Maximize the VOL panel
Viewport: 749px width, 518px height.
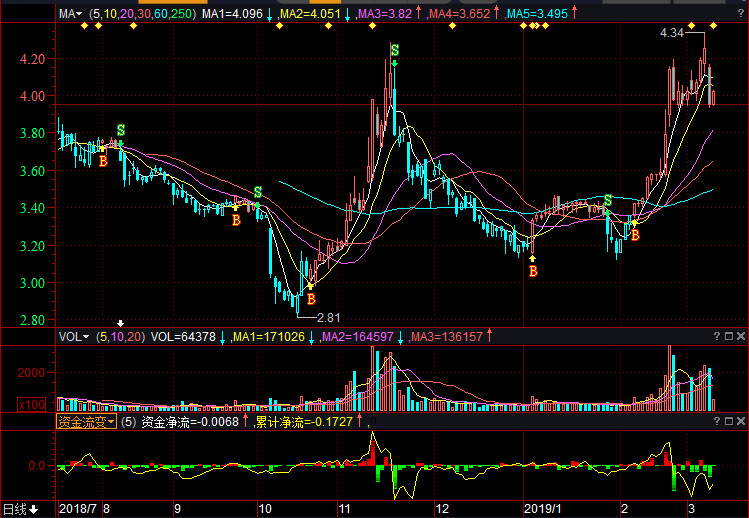coord(729,336)
